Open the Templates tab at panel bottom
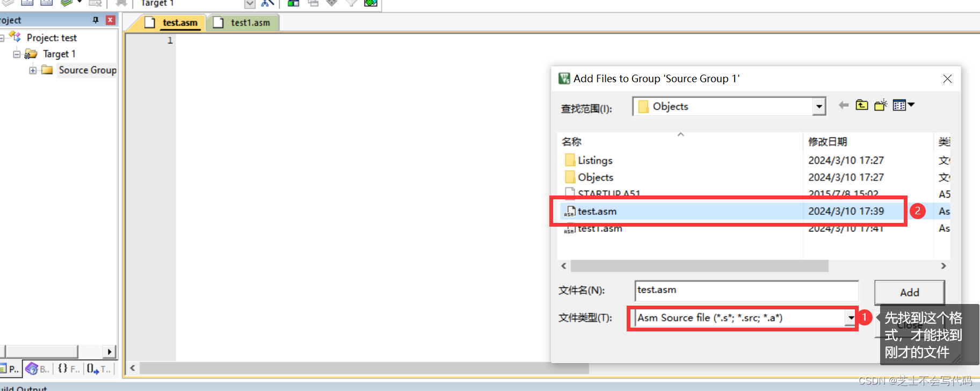This screenshot has height=391, width=980. (99, 368)
